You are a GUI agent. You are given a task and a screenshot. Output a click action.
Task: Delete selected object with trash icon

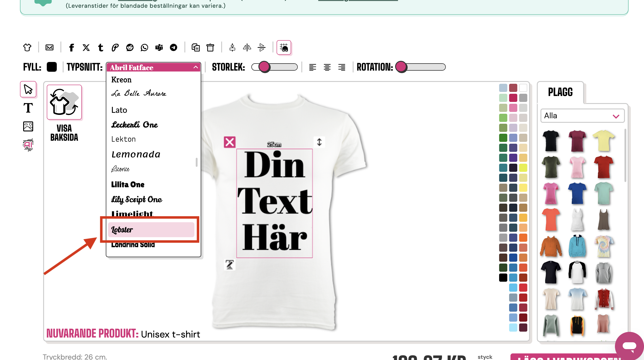[210, 47]
